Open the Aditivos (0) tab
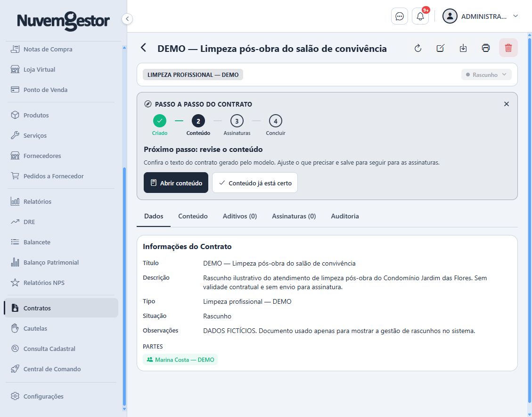Viewport: 532px width, 417px height. pyautogui.click(x=240, y=217)
